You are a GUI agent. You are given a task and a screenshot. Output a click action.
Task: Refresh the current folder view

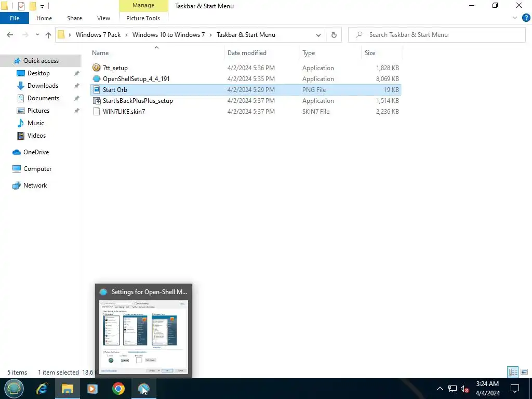[334, 35]
